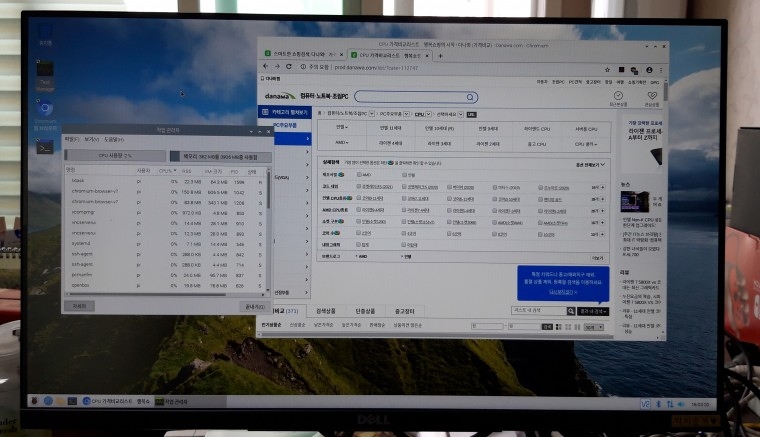This screenshot has width=760, height=437.
Task: Switch to the first Chromium tab
Action: (x=301, y=54)
